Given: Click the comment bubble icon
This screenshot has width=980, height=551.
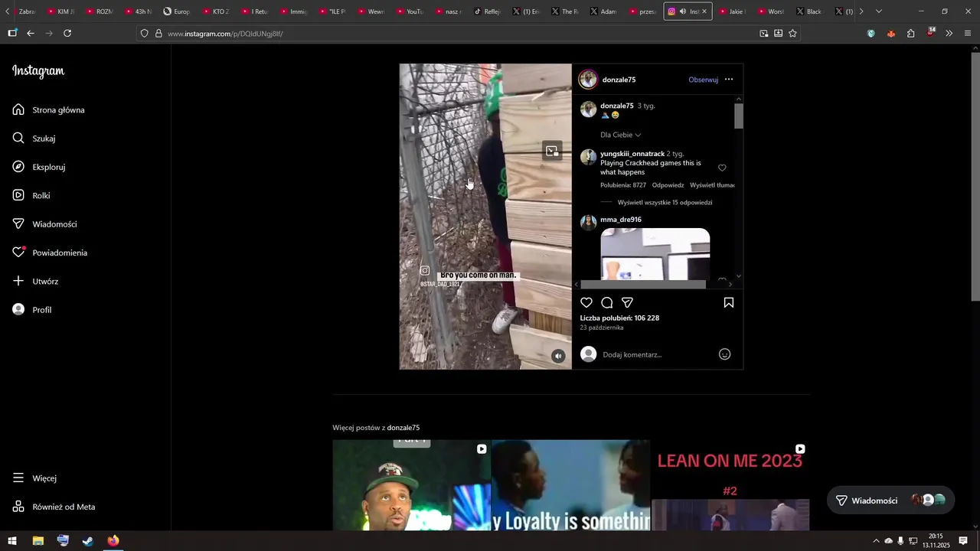Looking at the screenshot, I should 607,302.
